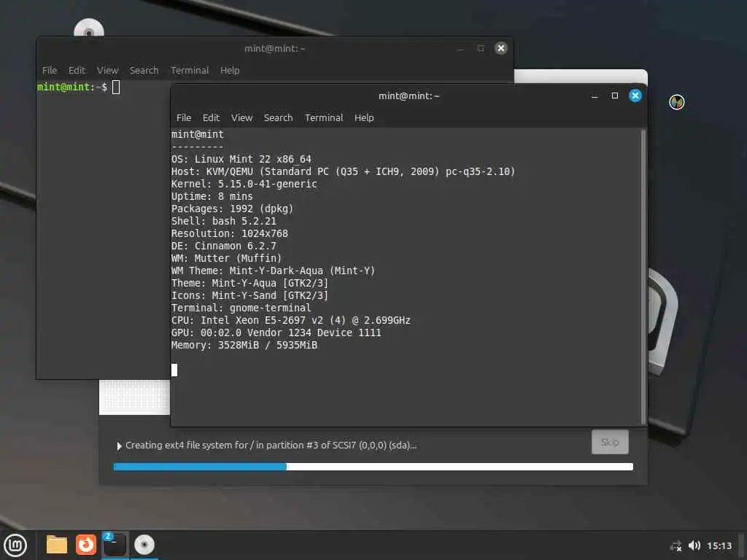Minimize the back terminal window

coord(460,49)
